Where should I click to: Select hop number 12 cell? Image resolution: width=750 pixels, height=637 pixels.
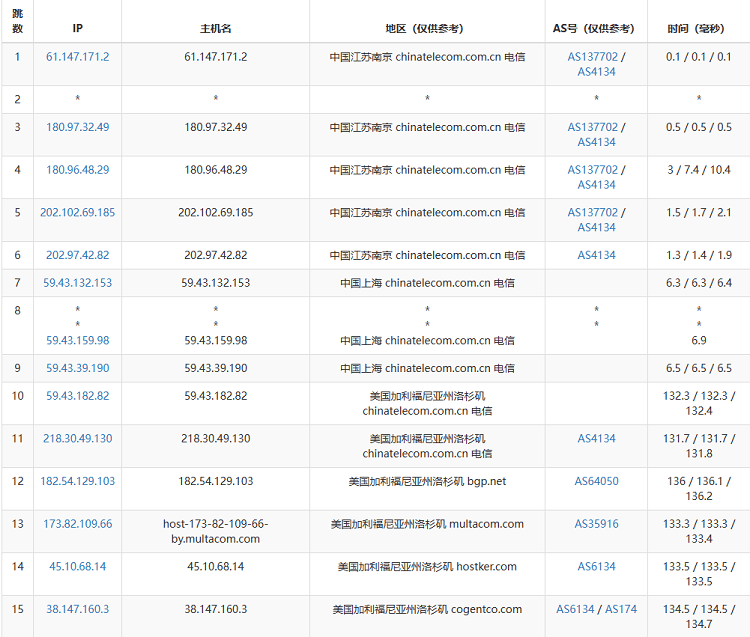coord(17,488)
